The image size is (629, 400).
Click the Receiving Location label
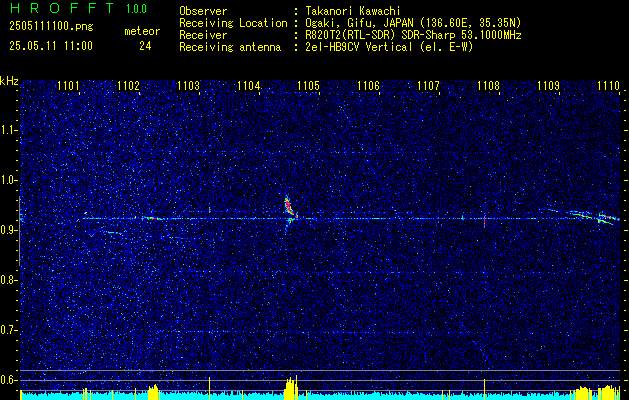233,24
